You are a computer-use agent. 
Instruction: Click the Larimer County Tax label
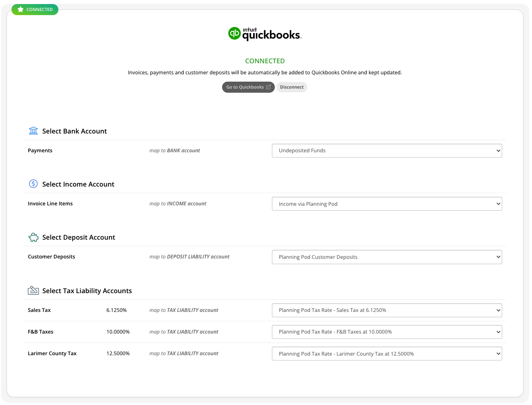click(x=52, y=354)
